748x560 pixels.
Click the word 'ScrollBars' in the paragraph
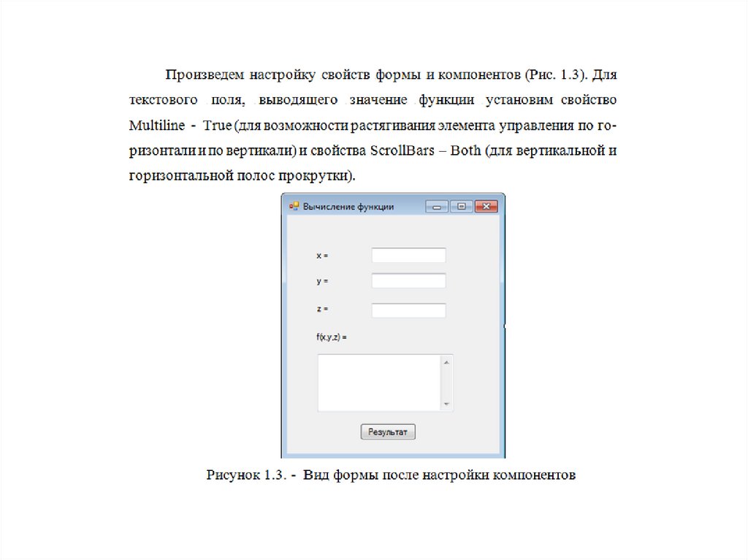coord(402,150)
